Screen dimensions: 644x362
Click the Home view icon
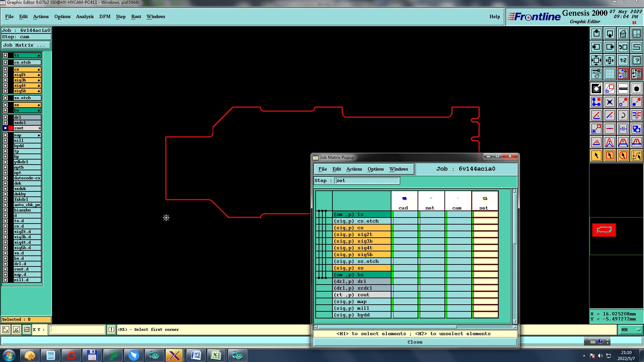pos(623,34)
